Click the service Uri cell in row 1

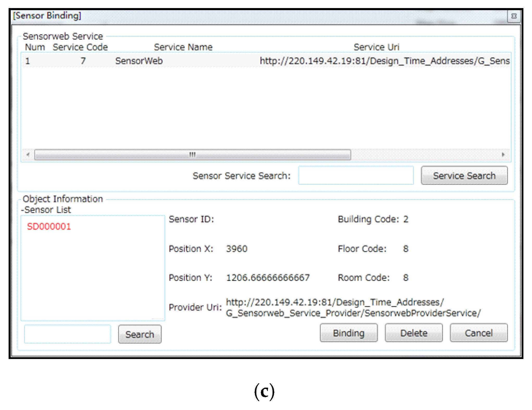(384, 61)
